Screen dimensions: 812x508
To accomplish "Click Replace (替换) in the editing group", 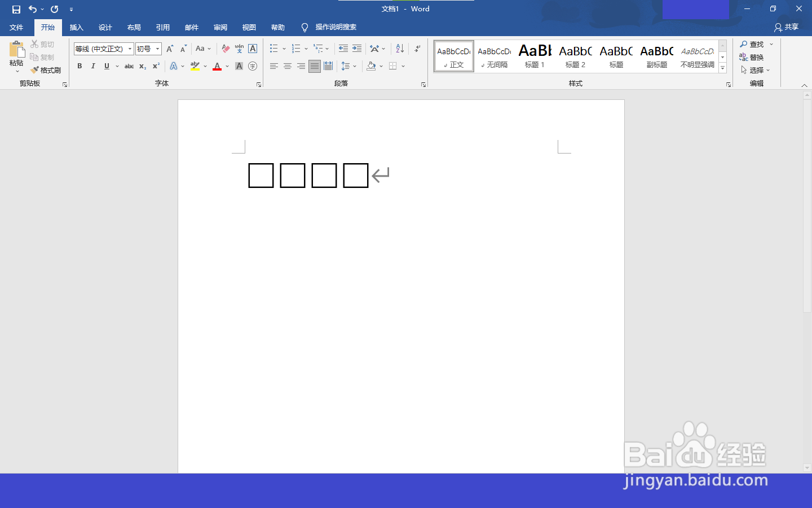I will (752, 57).
